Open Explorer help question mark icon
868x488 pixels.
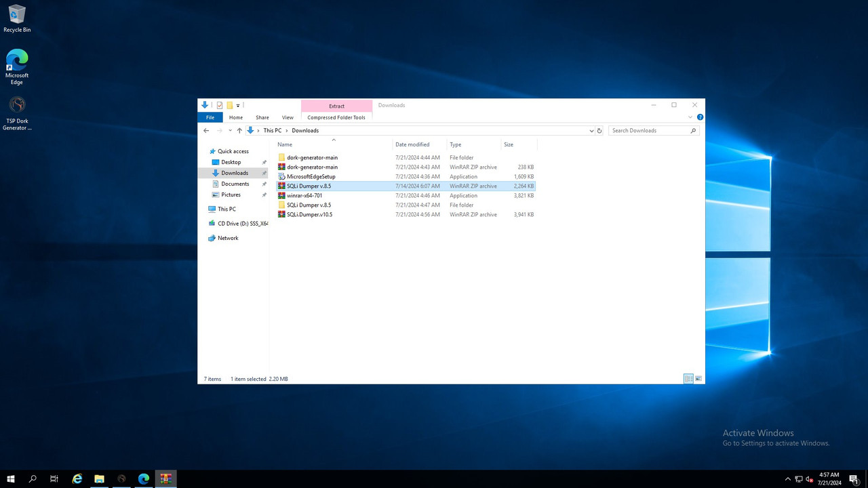pyautogui.click(x=700, y=117)
